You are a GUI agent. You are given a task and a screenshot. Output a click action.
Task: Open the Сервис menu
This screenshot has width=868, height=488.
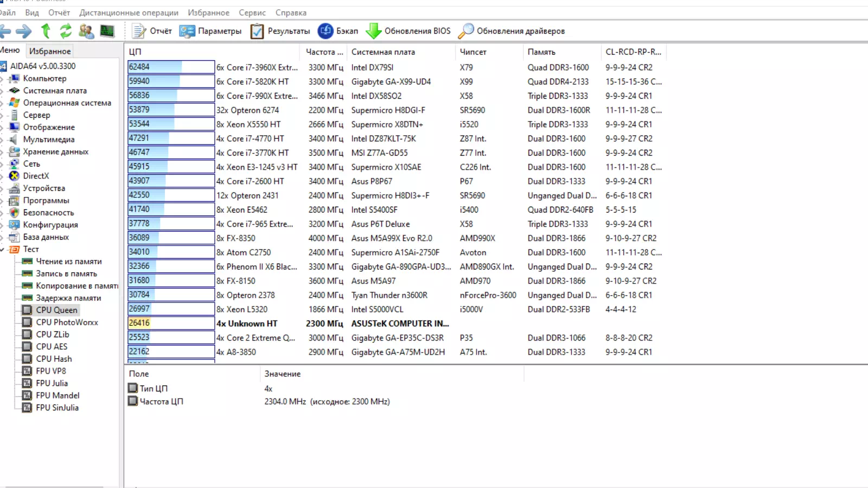252,12
